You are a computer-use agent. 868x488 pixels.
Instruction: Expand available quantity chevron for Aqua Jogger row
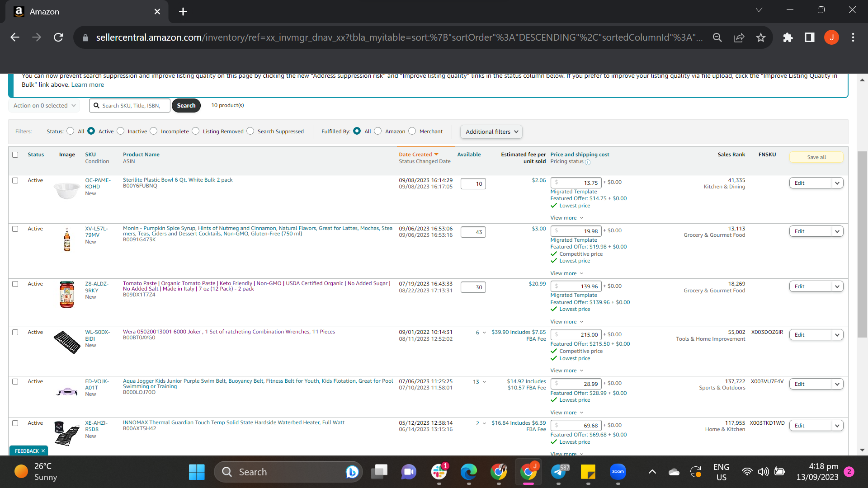point(485,382)
